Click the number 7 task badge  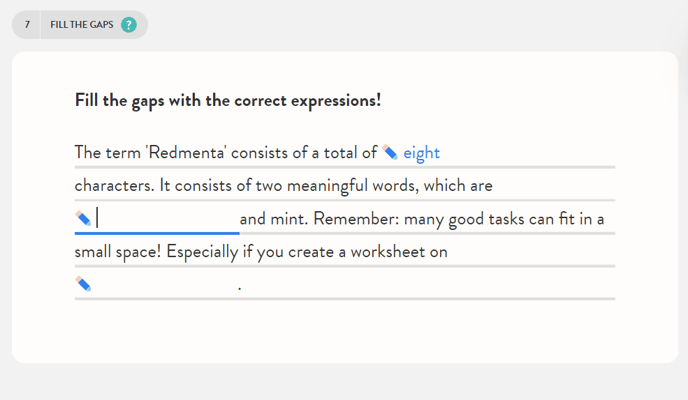[x=27, y=25]
